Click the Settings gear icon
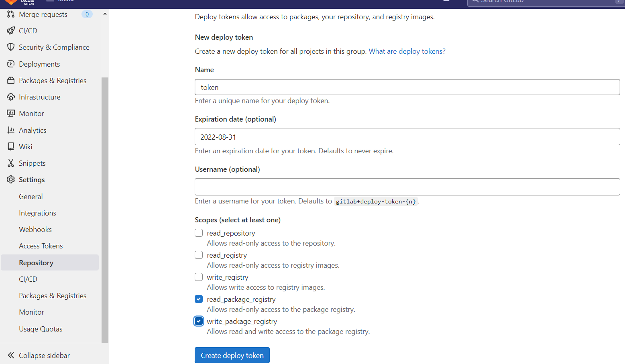This screenshot has height=364, width=625. 11,179
